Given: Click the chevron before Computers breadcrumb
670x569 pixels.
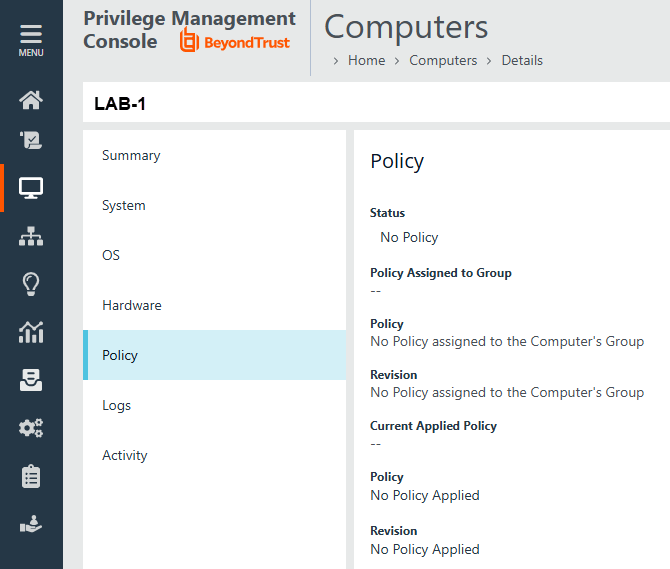Looking at the screenshot, I should point(397,61).
